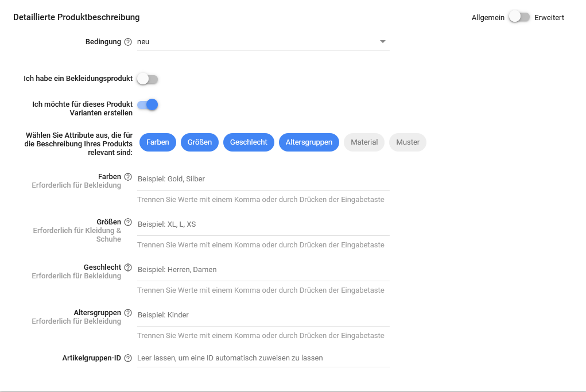Deselect the Größen attribute chip

[199, 142]
